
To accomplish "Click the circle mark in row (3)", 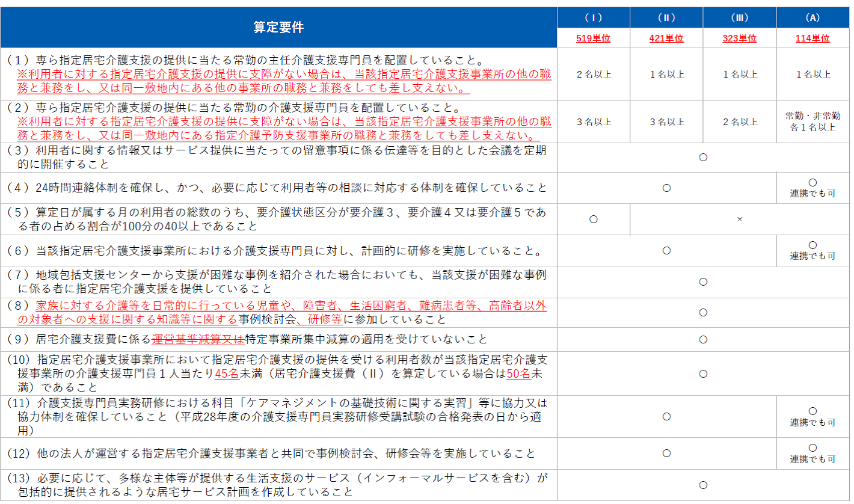I will click(702, 158).
